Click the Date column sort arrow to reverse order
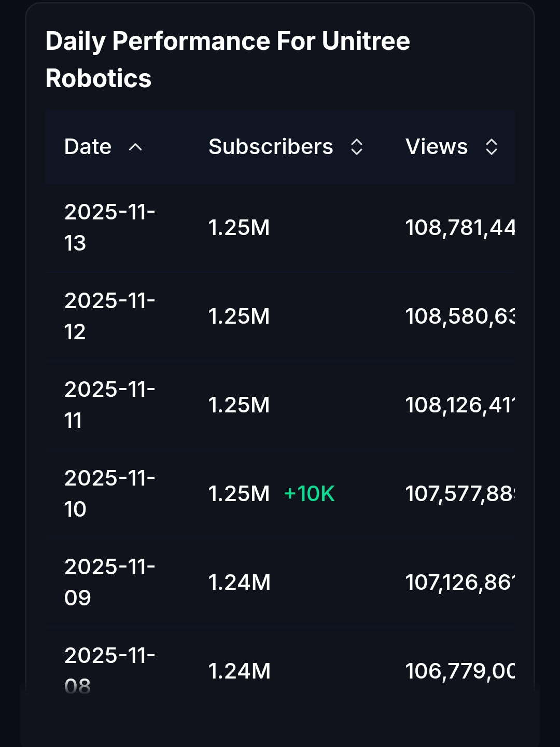 pos(135,148)
